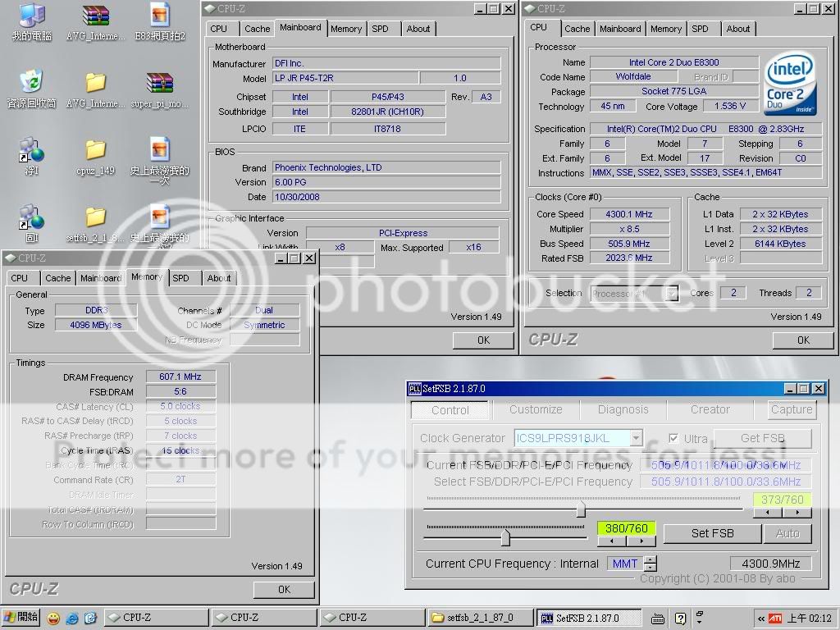Click the upper FSB slider handle
This screenshot has width=840, height=630.
pyautogui.click(x=581, y=509)
